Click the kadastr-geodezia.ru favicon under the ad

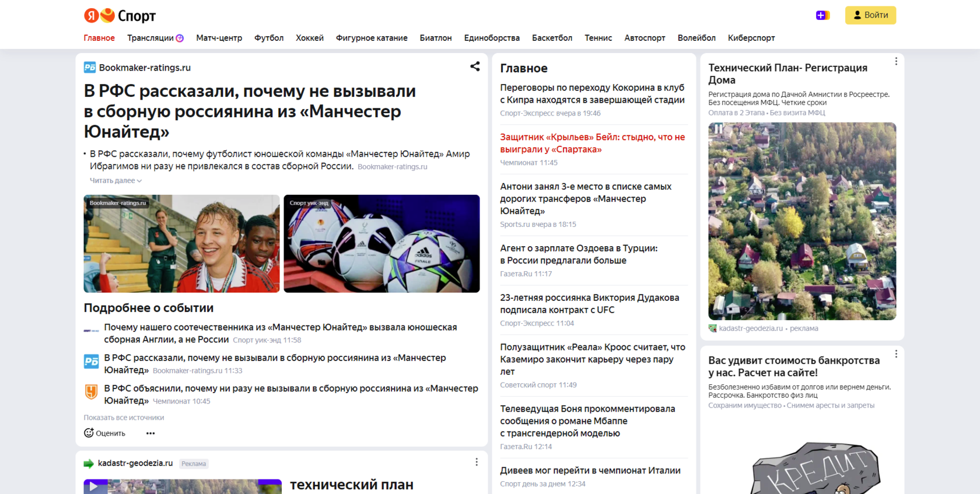coord(712,328)
